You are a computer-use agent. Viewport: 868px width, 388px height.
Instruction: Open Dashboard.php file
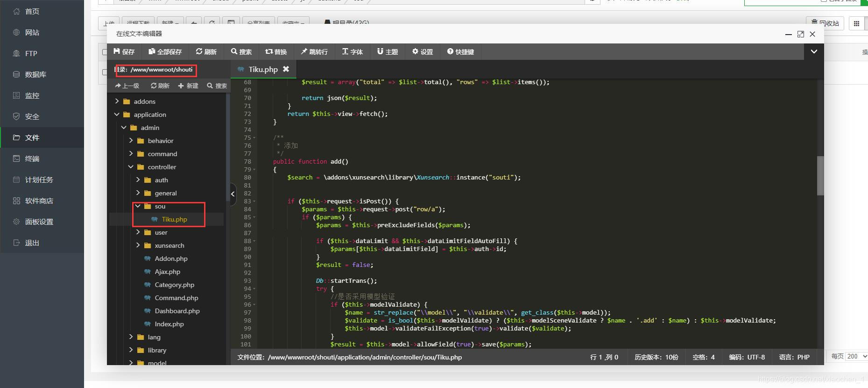[x=177, y=311]
